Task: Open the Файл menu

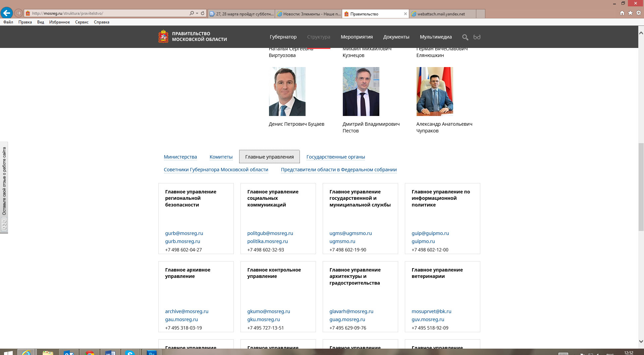Action: [8, 22]
